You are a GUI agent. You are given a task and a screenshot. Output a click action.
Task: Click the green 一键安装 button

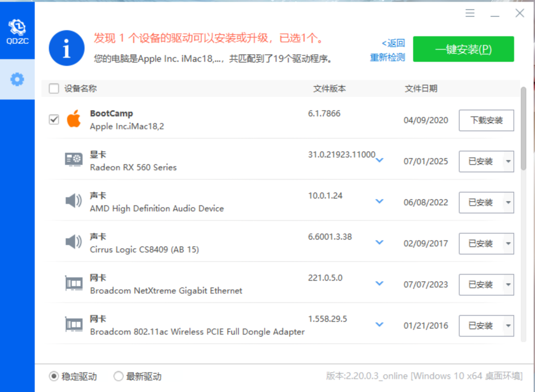coord(463,49)
